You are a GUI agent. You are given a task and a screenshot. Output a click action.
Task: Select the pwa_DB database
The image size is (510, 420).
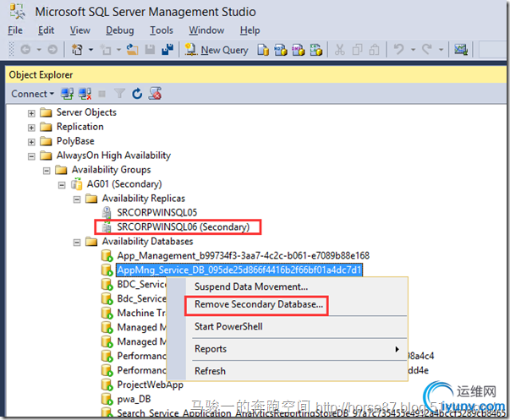(134, 399)
